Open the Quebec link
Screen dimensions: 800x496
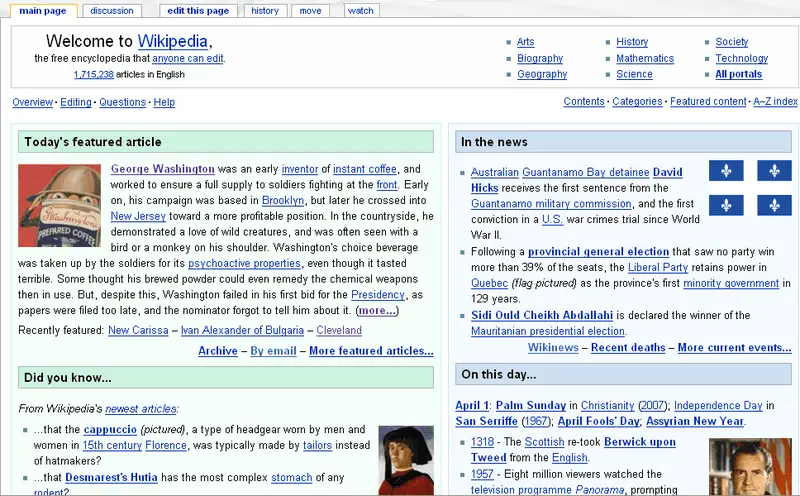(x=489, y=283)
